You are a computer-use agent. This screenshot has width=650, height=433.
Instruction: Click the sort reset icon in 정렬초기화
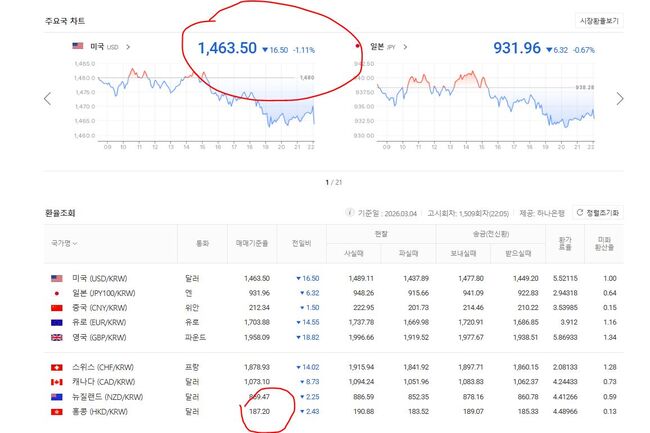(x=577, y=213)
